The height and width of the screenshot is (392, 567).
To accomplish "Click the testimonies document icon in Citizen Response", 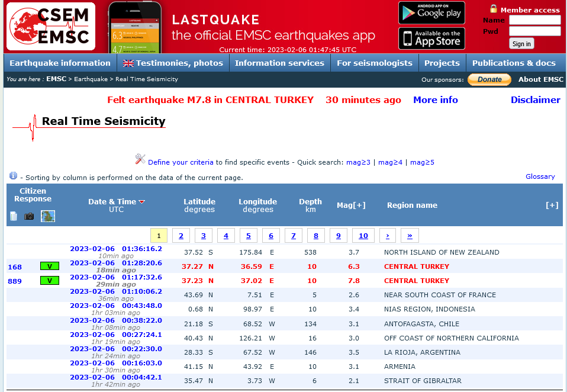I will tap(14, 216).
